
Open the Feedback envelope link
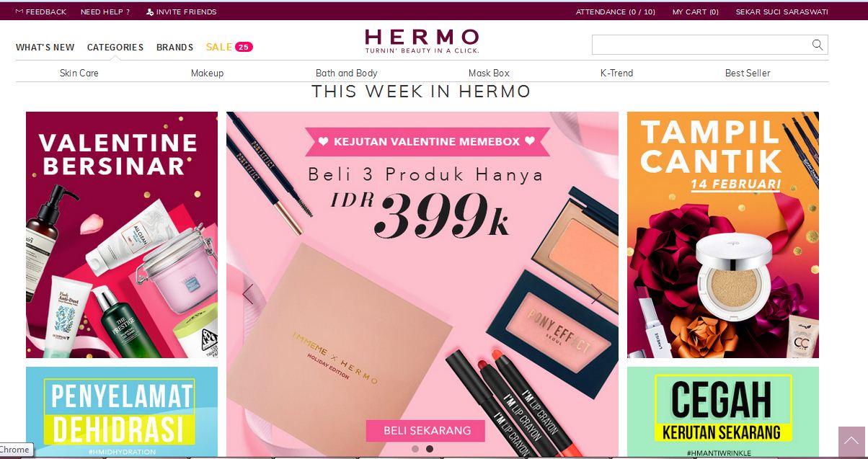click(40, 12)
